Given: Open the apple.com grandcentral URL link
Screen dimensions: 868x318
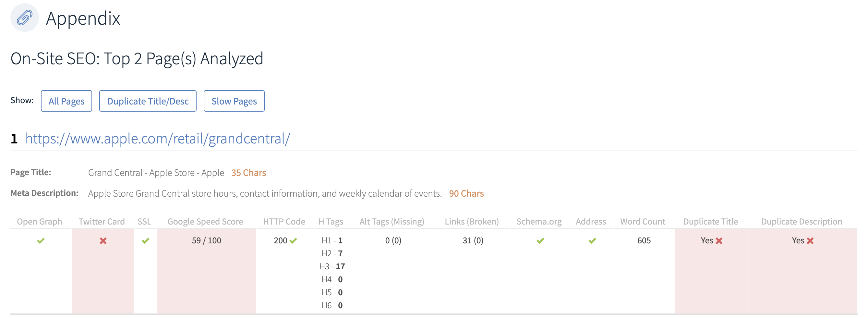Looking at the screenshot, I should 158,139.
